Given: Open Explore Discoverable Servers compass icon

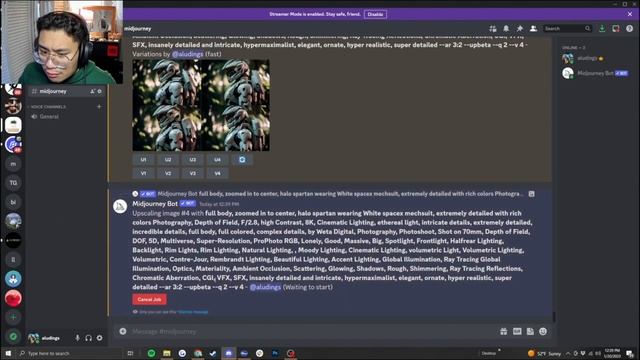Looking at the screenshot, I should coord(13,336).
